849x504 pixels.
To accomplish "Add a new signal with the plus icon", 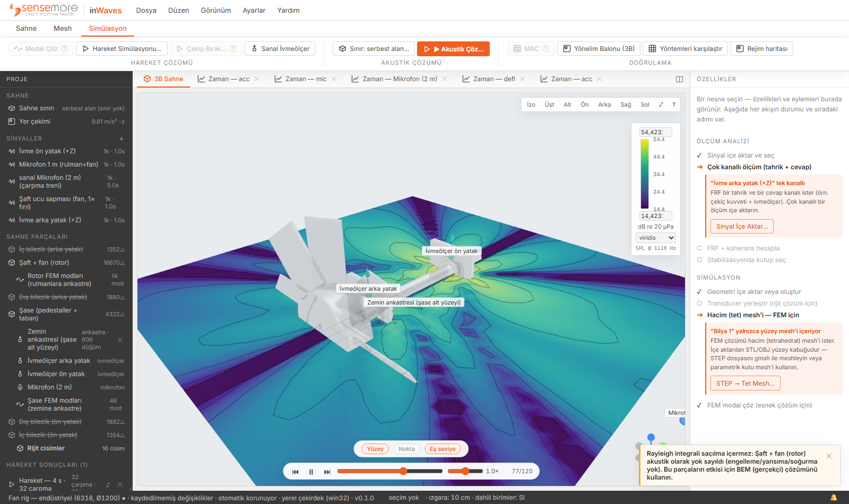I will point(122,138).
